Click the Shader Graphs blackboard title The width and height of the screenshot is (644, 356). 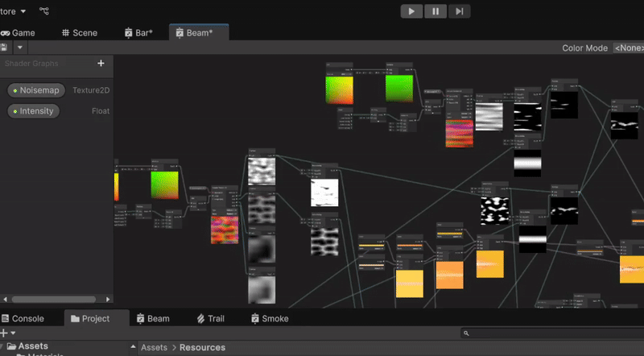click(31, 64)
